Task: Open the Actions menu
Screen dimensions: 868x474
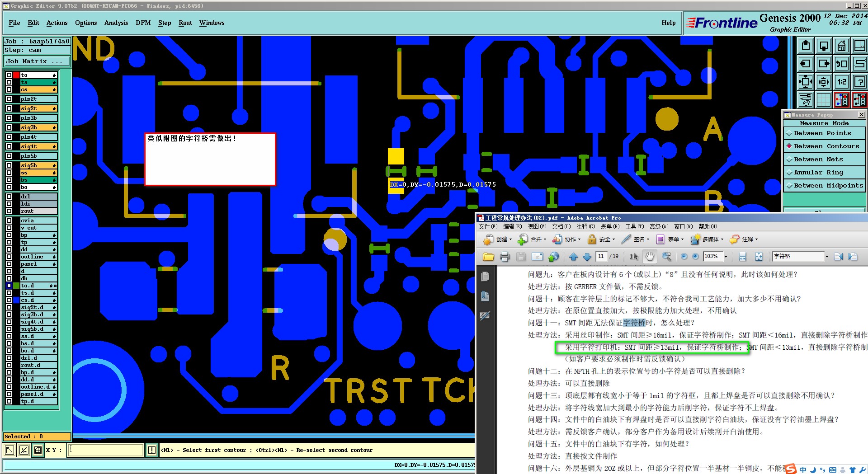Action: click(57, 23)
